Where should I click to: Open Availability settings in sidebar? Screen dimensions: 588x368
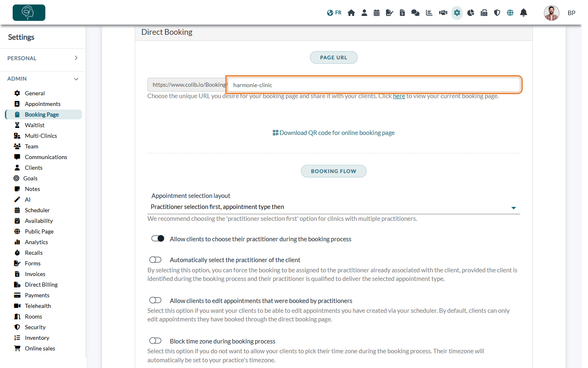[39, 221]
